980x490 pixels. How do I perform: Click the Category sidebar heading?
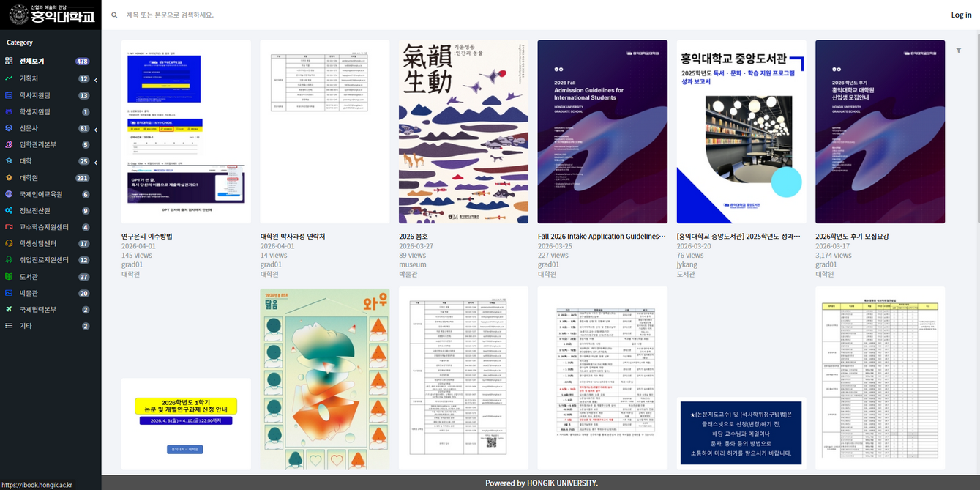(x=20, y=42)
